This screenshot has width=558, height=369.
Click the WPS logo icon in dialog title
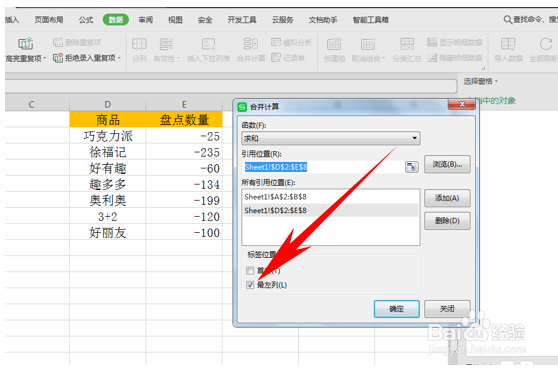pyautogui.click(x=242, y=106)
